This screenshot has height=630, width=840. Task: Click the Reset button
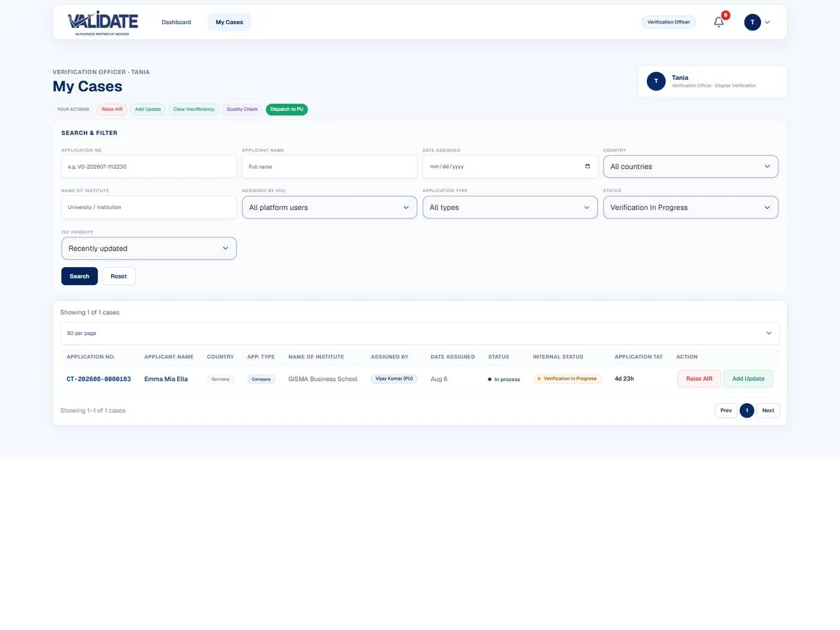[x=119, y=276]
